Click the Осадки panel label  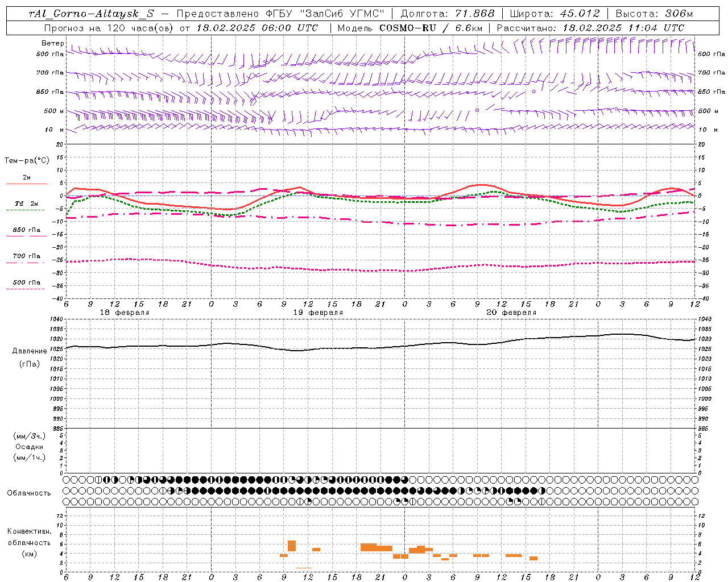[30, 447]
